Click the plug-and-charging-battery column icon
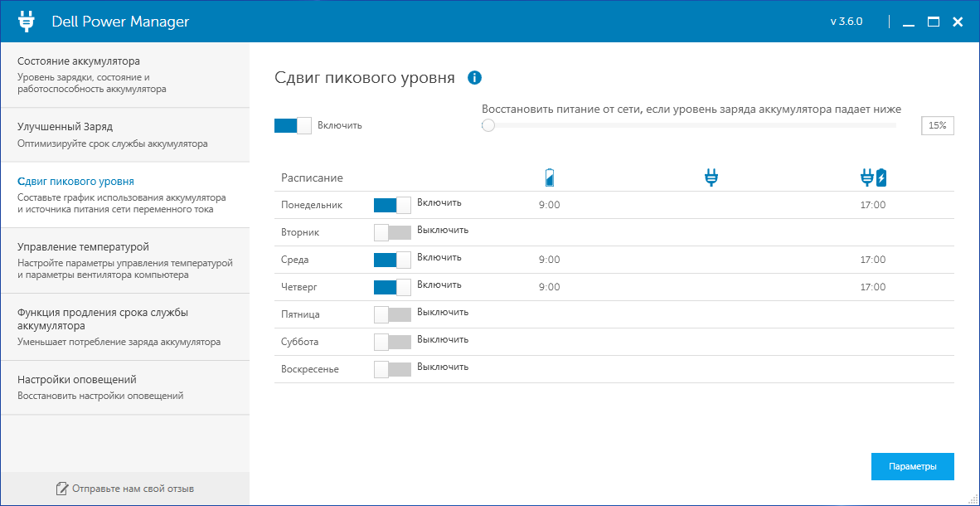Screen dimensions: 980x506 tap(873, 178)
